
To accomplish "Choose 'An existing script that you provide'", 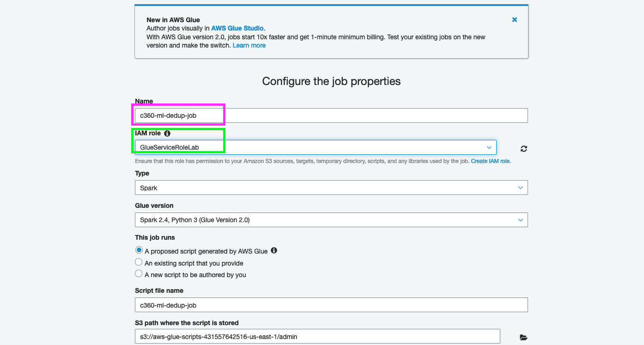I will click(139, 262).
